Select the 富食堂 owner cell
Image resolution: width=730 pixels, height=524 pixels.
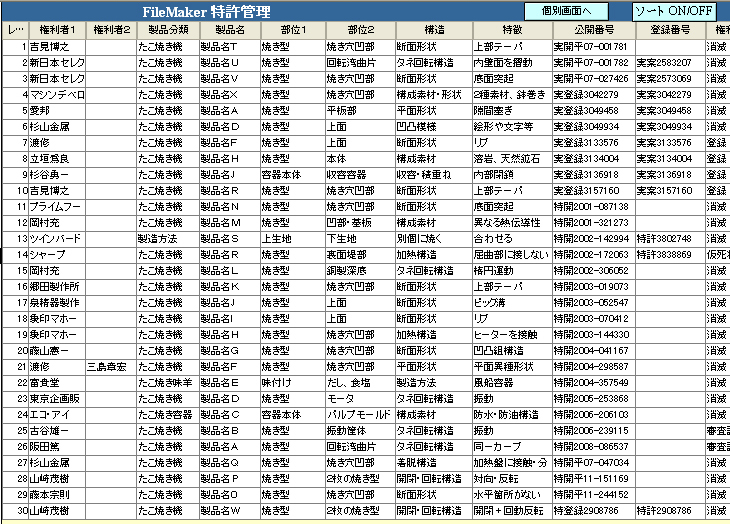pos(57,383)
